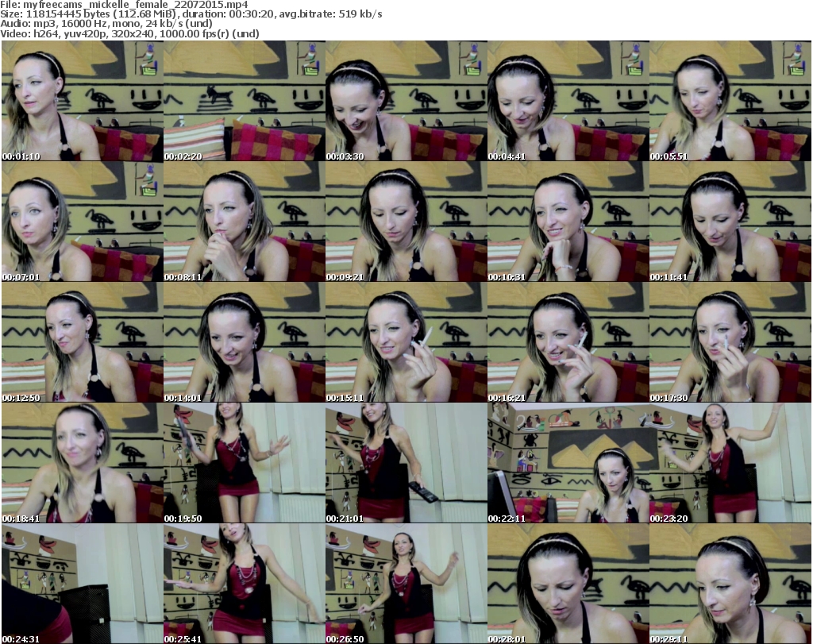Open the thumbnail stamped 00:23:20
Image resolution: width=813 pixels, height=644 pixels.
(730, 463)
